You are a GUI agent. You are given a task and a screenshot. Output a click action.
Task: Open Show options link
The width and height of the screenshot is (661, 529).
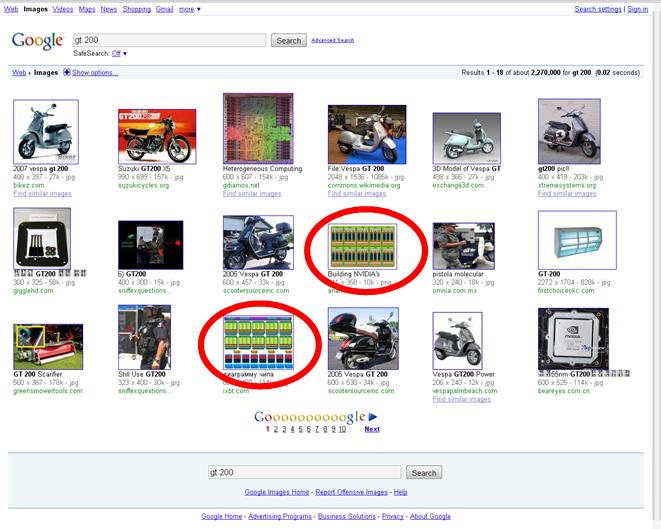click(95, 73)
